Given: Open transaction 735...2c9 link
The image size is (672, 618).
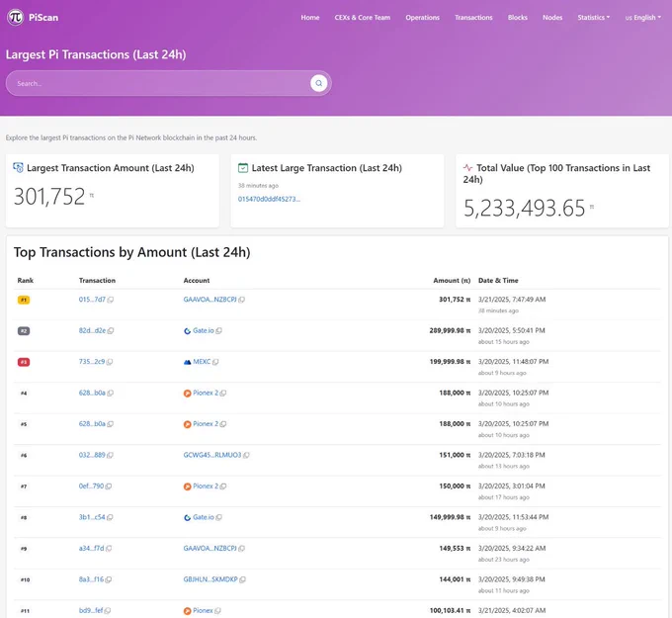Looking at the screenshot, I should pyautogui.click(x=92, y=362).
